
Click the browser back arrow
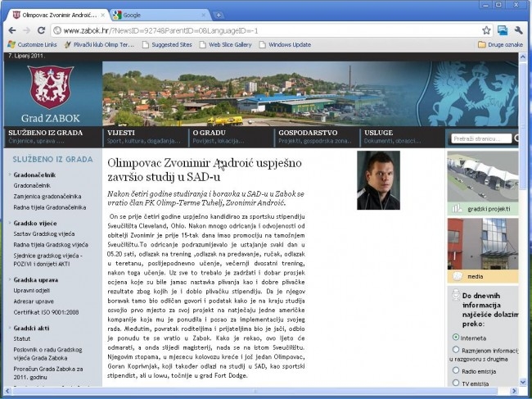point(12,30)
